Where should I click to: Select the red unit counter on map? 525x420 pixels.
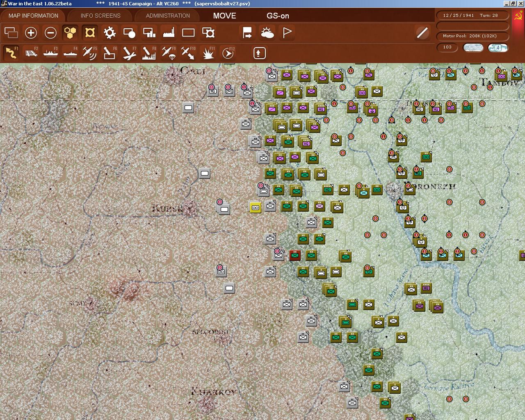294,256
